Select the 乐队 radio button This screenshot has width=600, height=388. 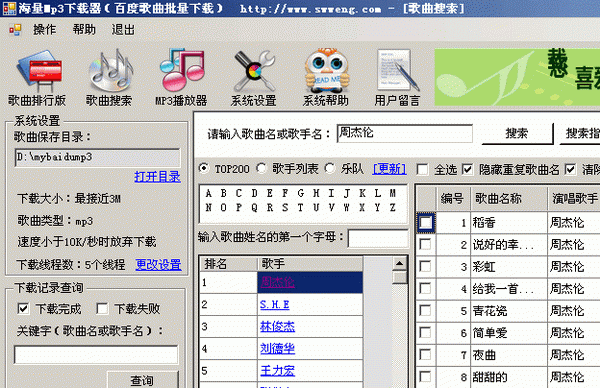coord(330,168)
